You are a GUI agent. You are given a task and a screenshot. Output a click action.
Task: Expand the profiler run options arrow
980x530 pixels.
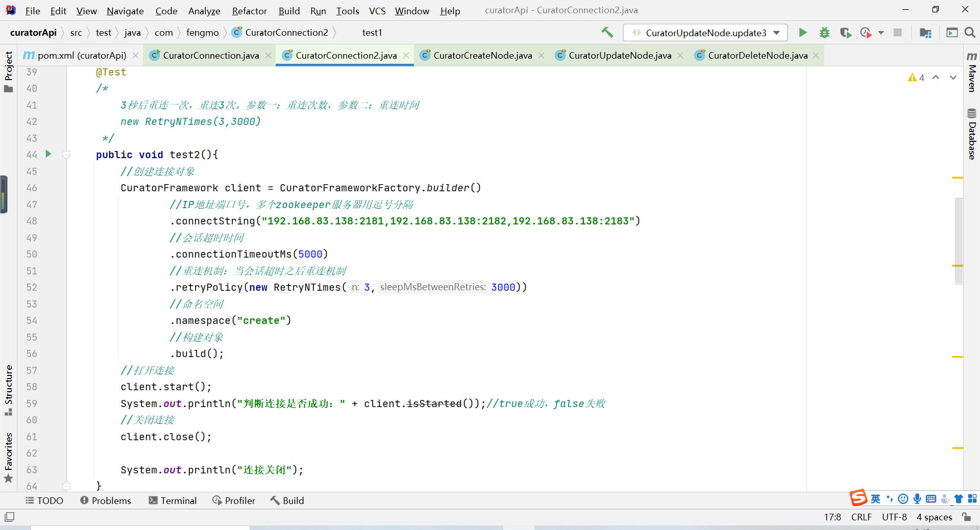[881, 33]
